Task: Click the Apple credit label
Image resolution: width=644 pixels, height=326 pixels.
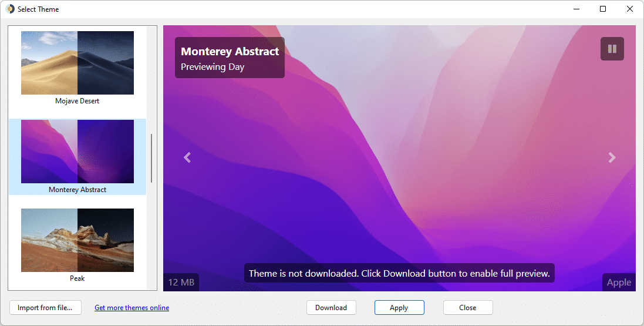Action: (619, 283)
